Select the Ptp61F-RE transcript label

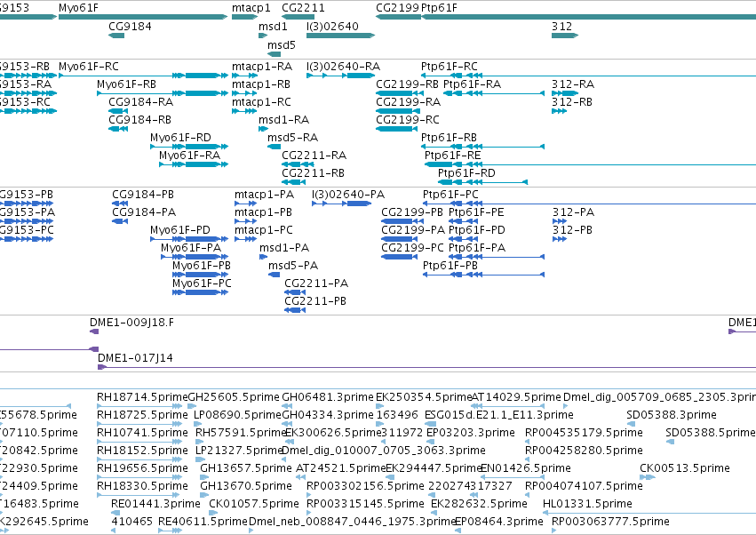point(453,156)
